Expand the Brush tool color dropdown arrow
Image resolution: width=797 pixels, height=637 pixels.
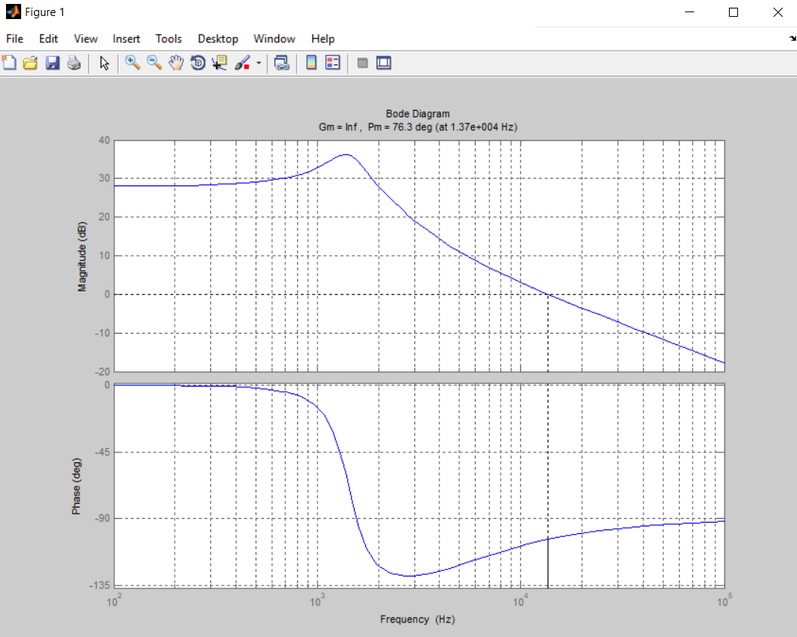tap(260, 63)
